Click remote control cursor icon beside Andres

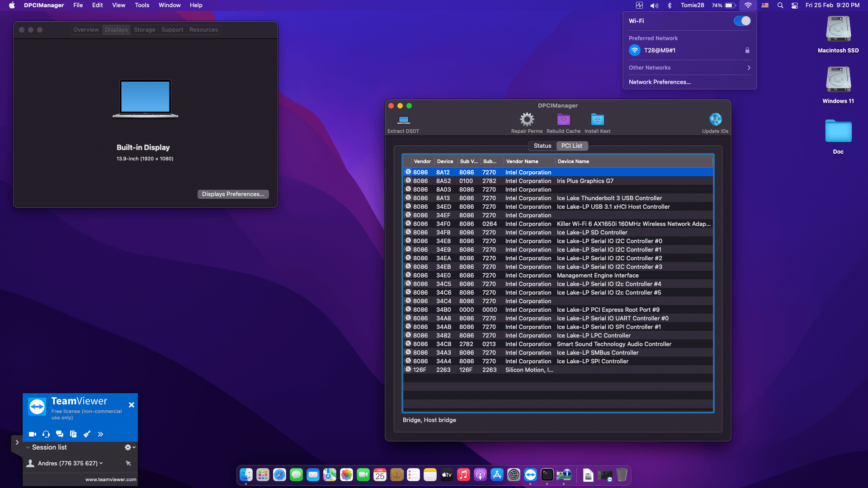pyautogui.click(x=128, y=463)
